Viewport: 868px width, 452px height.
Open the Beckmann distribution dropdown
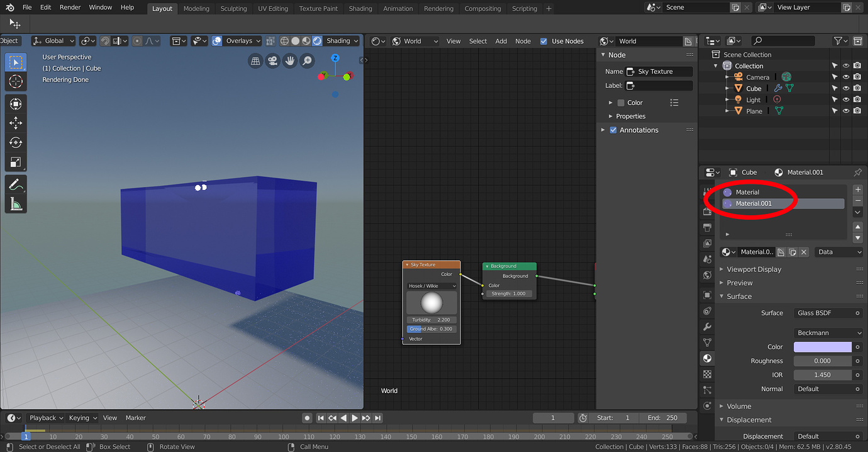pyautogui.click(x=828, y=332)
